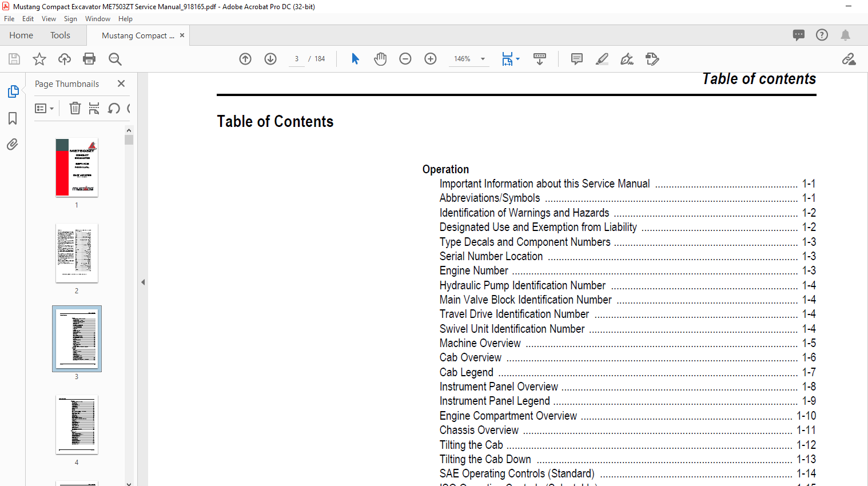Open the Edit menu

pos(28,19)
